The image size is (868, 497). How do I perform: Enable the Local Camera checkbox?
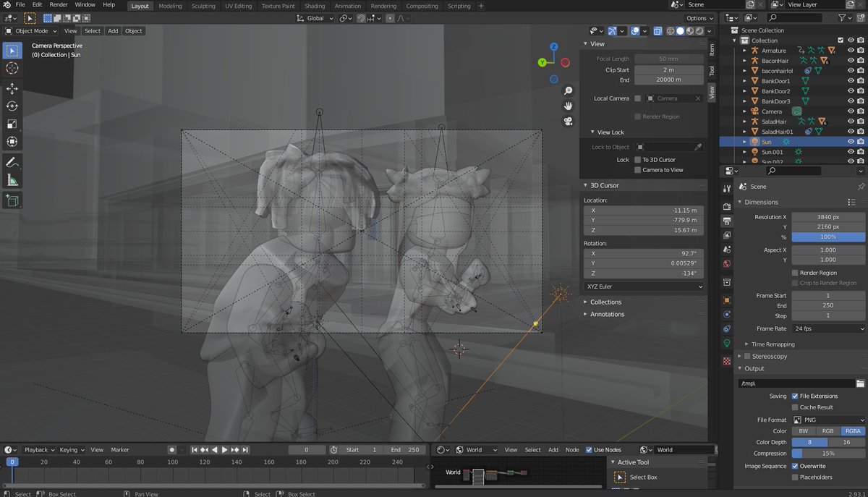637,98
